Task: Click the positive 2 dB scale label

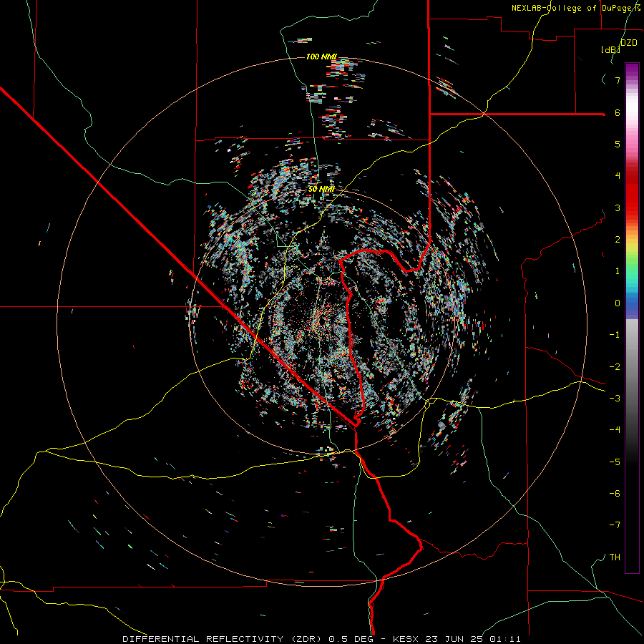Action: coord(618,240)
